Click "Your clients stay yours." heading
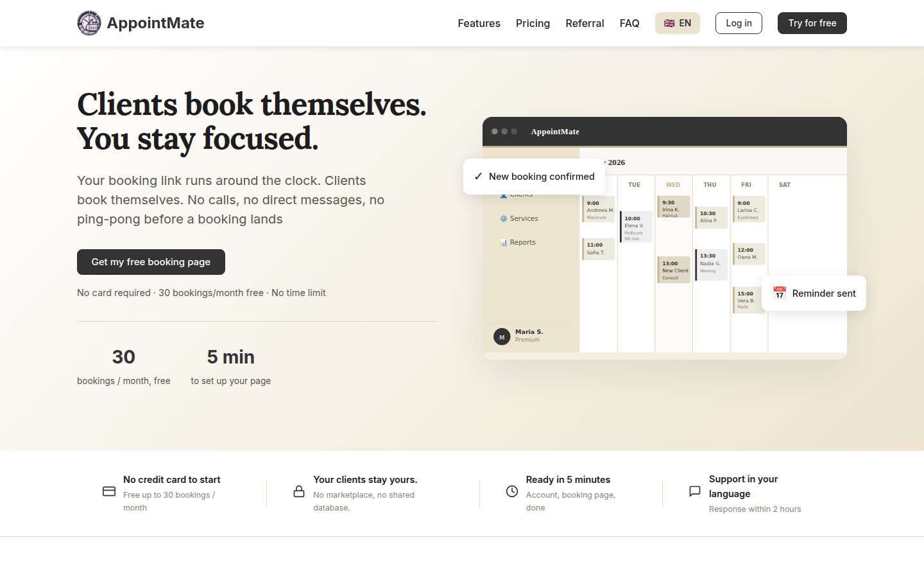 point(365,480)
